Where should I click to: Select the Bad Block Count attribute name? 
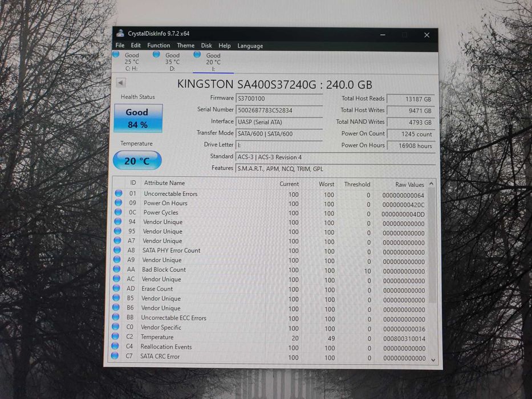pos(164,270)
